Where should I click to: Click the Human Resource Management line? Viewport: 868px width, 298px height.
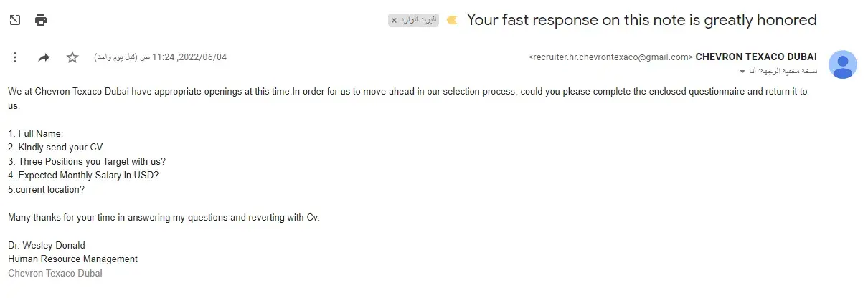72,259
